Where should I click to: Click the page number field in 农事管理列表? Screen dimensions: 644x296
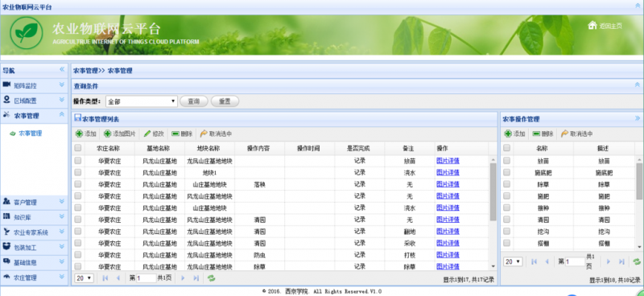(147, 278)
